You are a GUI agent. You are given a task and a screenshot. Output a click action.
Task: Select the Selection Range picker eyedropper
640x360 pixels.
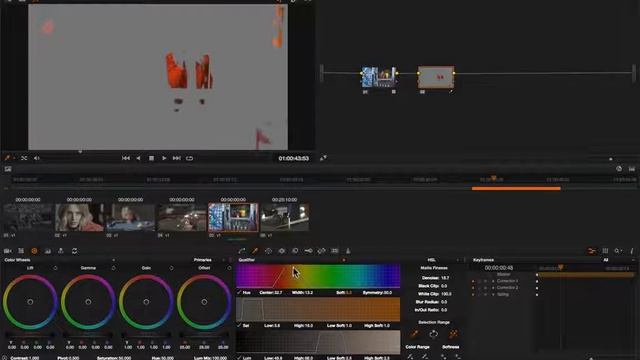click(x=415, y=334)
